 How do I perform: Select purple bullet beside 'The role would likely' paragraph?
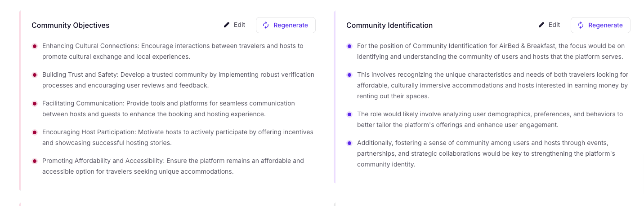(349, 114)
